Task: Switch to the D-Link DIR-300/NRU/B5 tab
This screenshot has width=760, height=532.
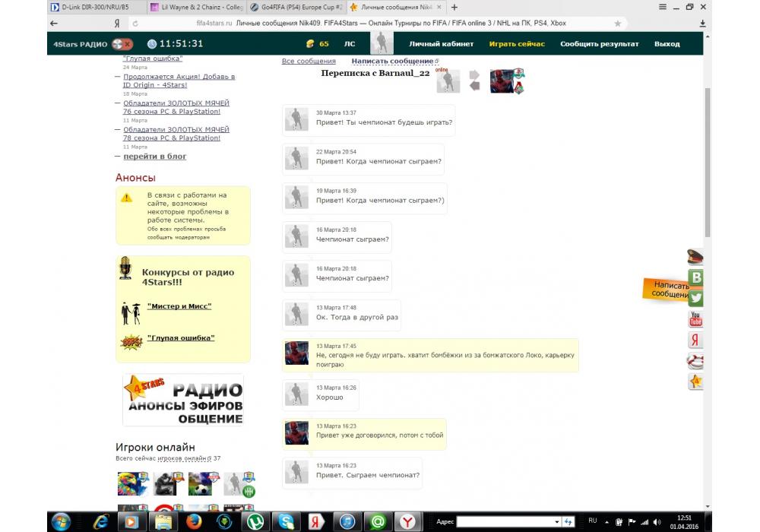Action: coord(97,8)
